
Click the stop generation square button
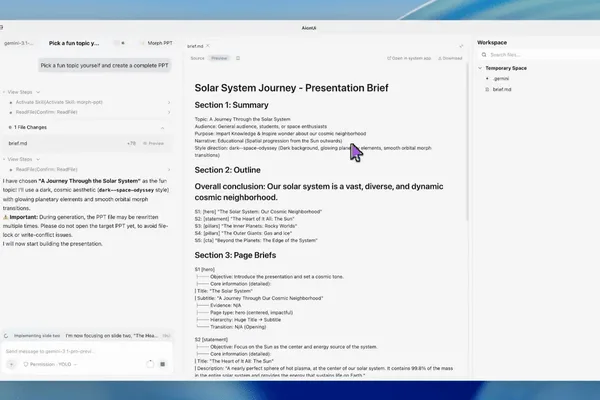(x=163, y=364)
